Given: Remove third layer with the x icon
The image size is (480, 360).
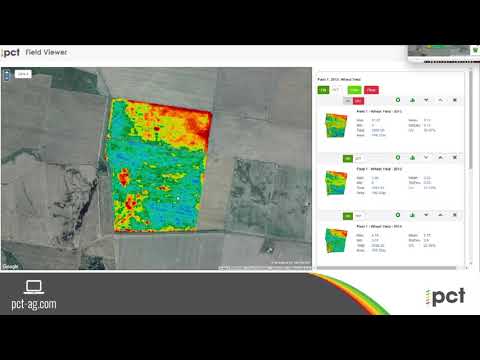Looking at the screenshot, I should 455,215.
